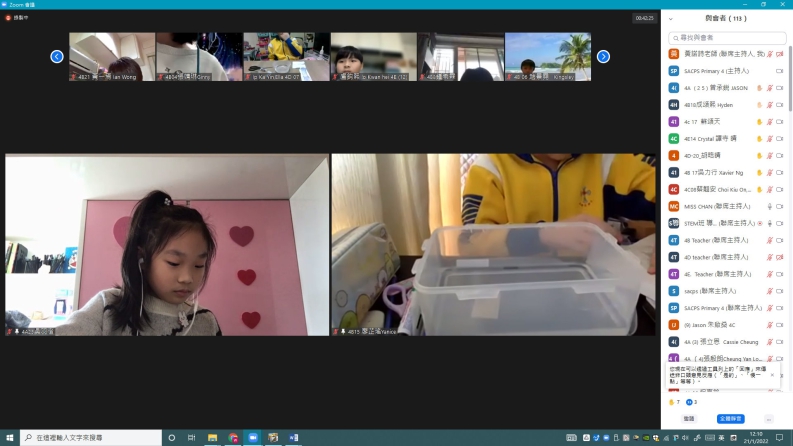The height and width of the screenshot is (446, 793).
Task: Collapse the participants panel chevron
Action: [x=671, y=19]
